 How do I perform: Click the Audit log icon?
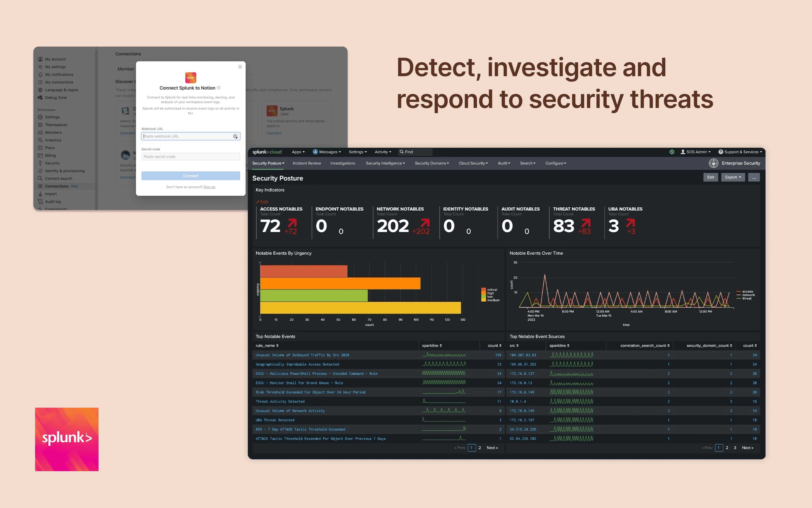[40, 202]
